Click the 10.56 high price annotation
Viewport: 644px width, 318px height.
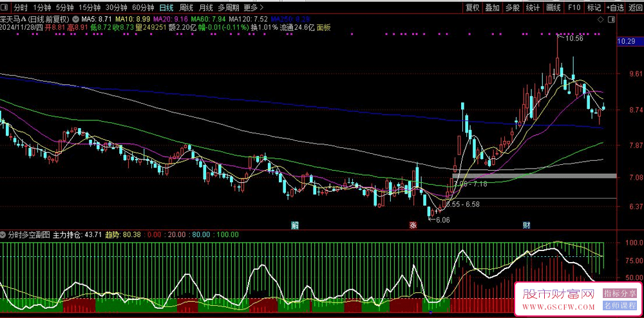(x=574, y=39)
